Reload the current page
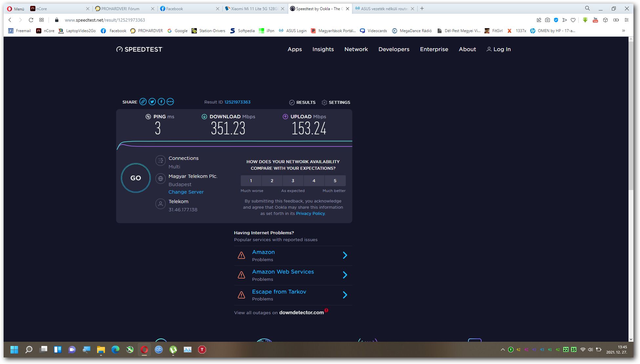The image size is (640, 364). pos(31,20)
